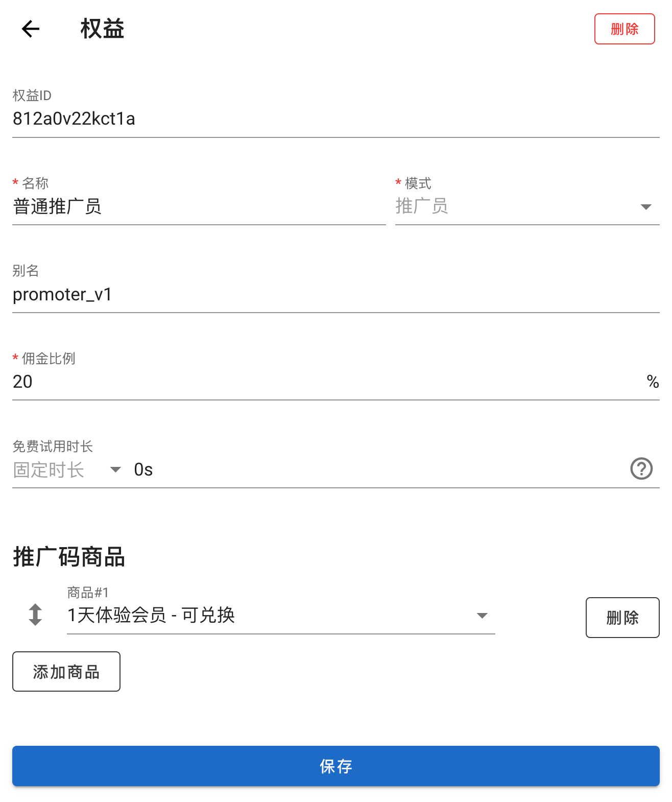Open the help tooltip for 免费试用时长
Screen dimensions: 672x802
pos(642,468)
